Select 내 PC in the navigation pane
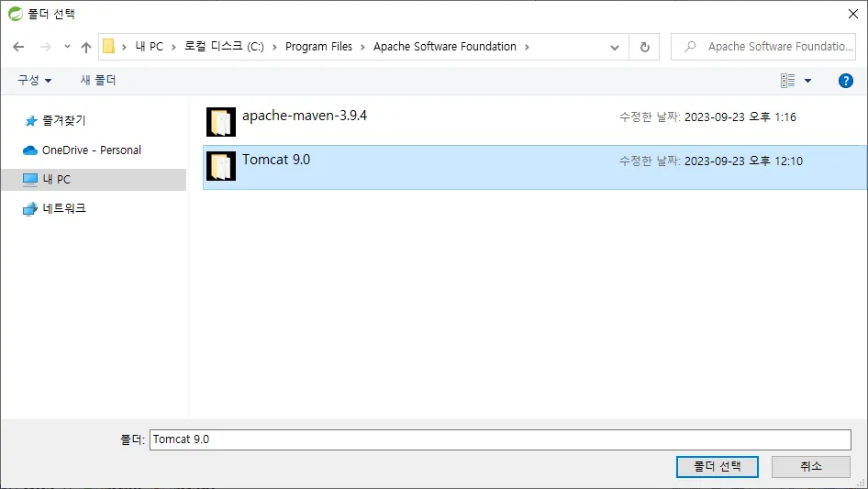The width and height of the screenshot is (868, 489). pyautogui.click(x=94, y=180)
